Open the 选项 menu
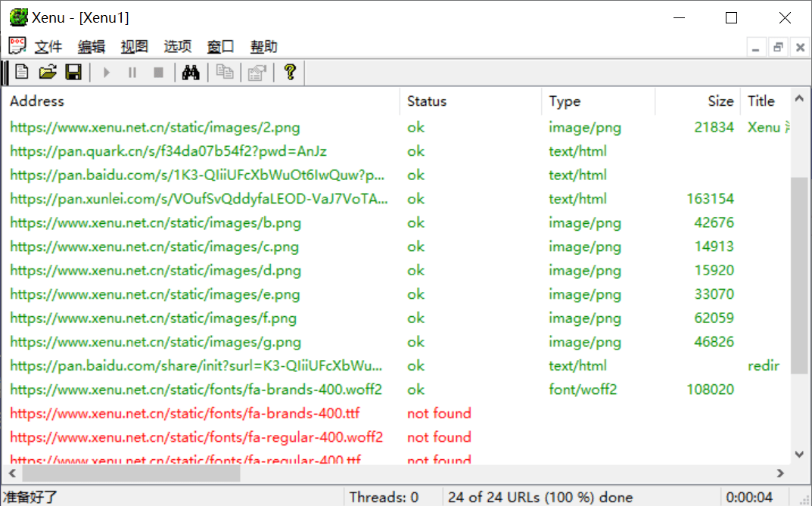Viewport: 812px width, 506px height. [x=178, y=47]
